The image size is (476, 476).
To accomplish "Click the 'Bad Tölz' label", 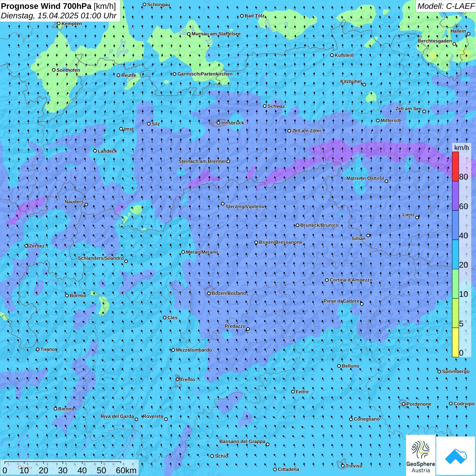I will coord(254,16).
